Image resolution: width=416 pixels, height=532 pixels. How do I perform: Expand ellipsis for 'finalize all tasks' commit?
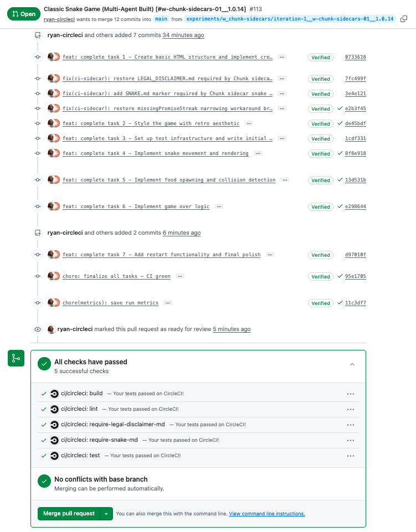[x=180, y=276]
